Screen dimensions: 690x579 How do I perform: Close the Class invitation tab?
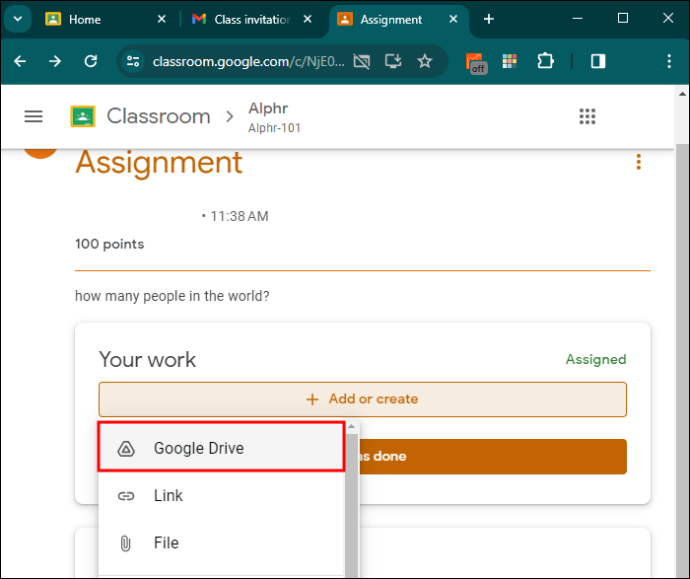click(308, 19)
